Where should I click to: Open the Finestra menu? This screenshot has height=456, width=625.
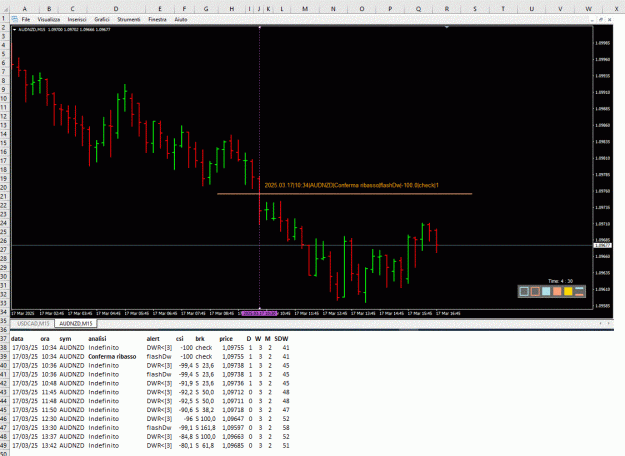[x=157, y=19]
